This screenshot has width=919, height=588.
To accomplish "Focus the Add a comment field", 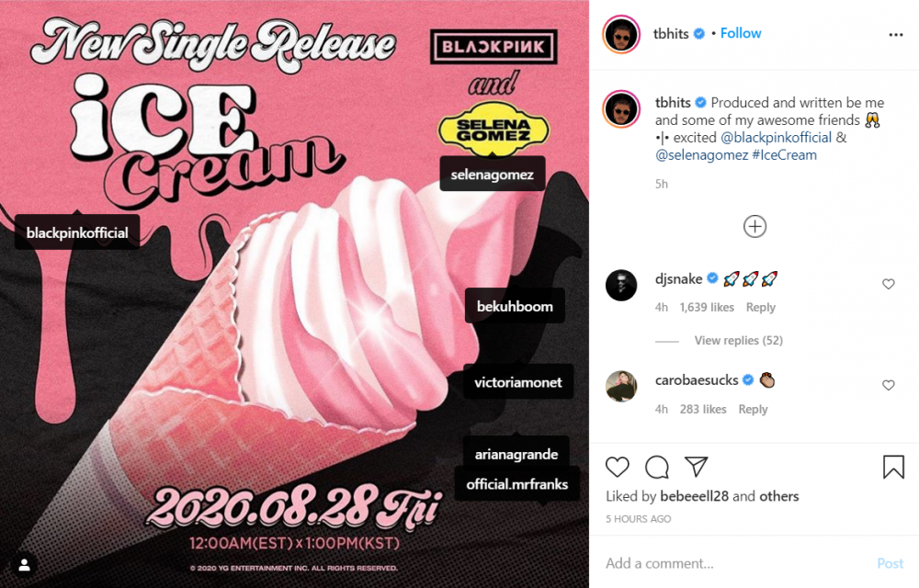I will tap(739, 563).
